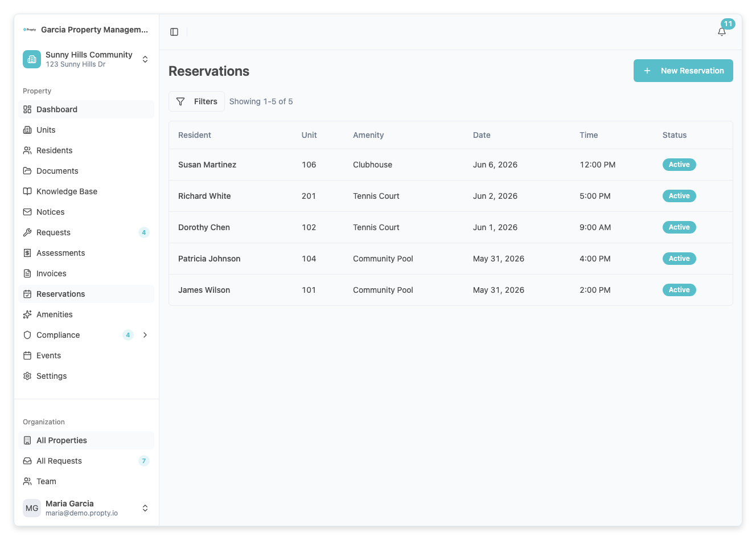
Task: Select James Wilson resident name
Action: click(204, 290)
